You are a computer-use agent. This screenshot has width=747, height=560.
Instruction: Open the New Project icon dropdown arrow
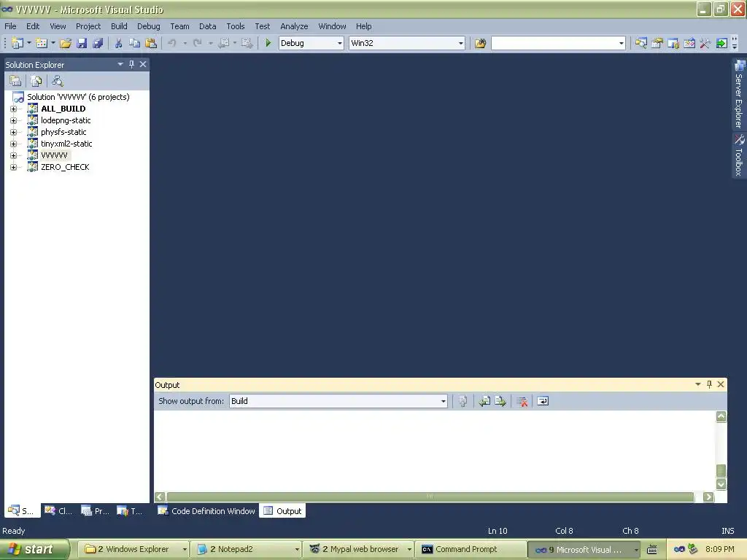[x=28, y=43]
